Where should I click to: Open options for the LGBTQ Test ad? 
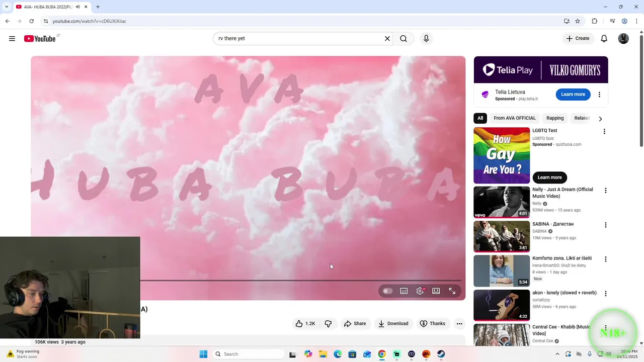pos(604,132)
